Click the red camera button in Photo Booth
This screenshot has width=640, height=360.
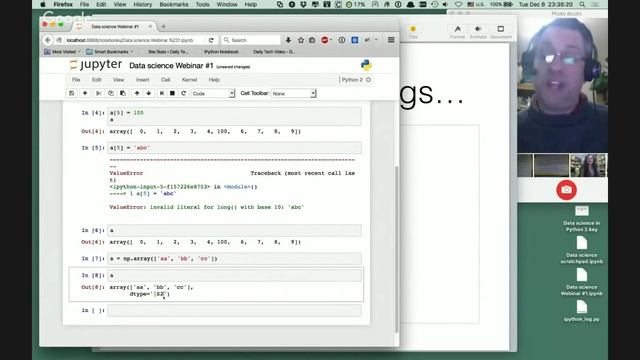[x=566, y=190]
